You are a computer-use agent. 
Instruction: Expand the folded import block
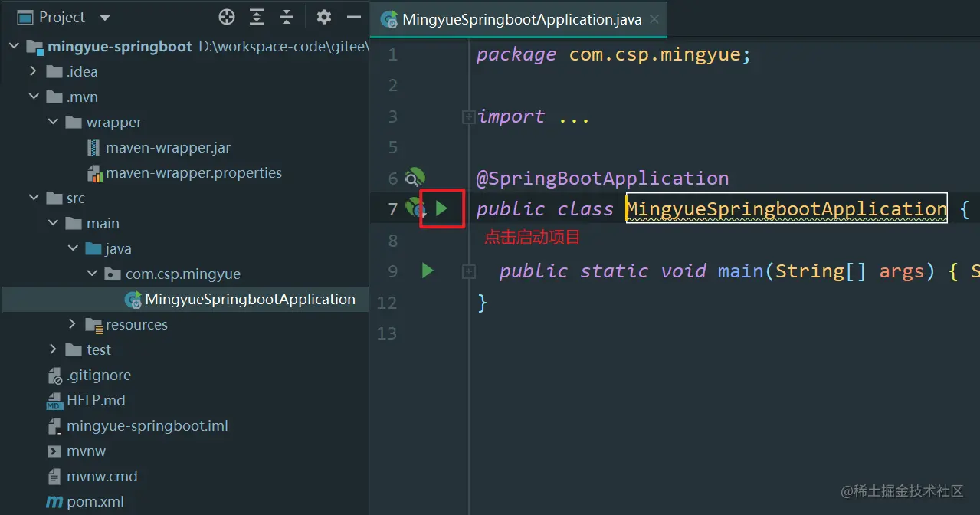tap(468, 116)
